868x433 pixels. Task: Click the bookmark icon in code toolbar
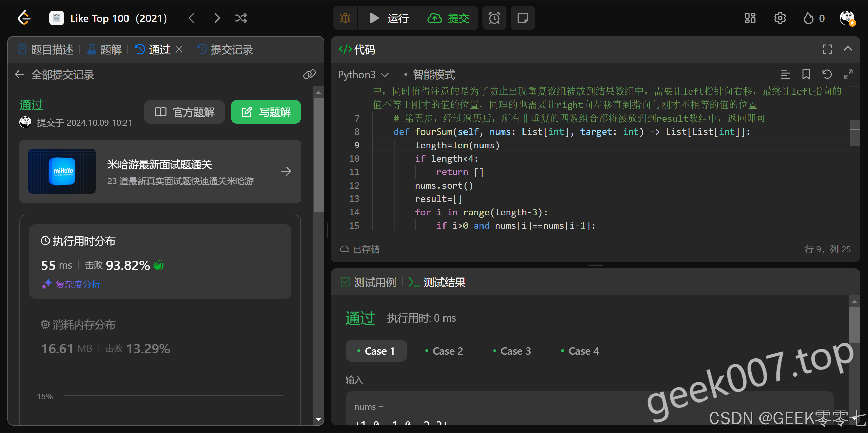[x=806, y=74]
